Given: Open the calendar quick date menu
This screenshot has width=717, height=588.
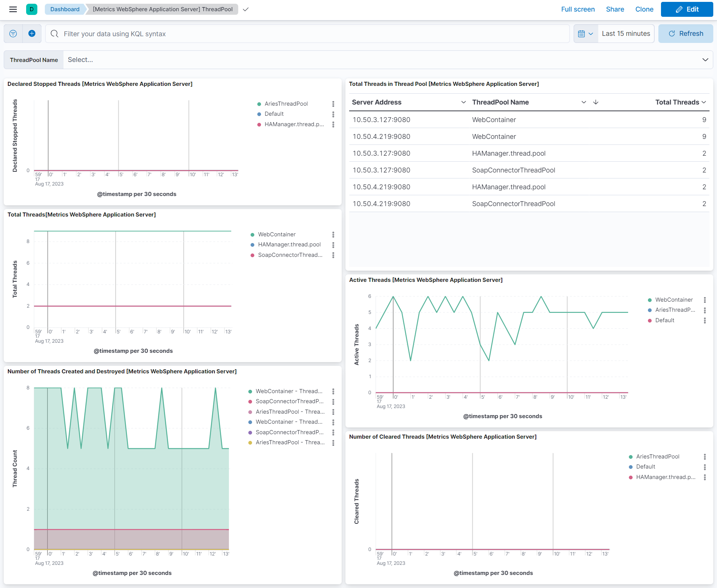Looking at the screenshot, I should [x=586, y=34].
